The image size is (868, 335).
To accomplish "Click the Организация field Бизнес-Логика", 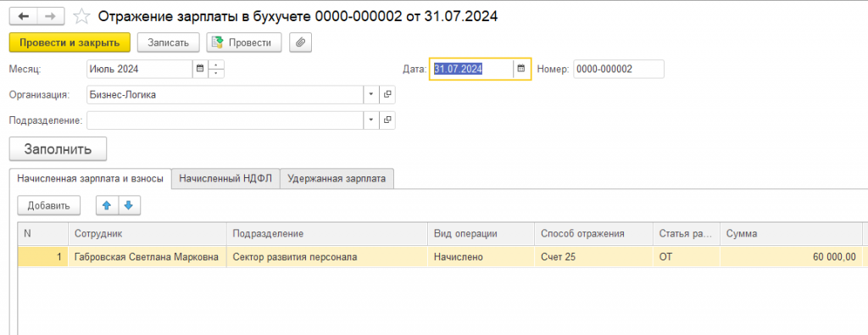I will 225,95.
